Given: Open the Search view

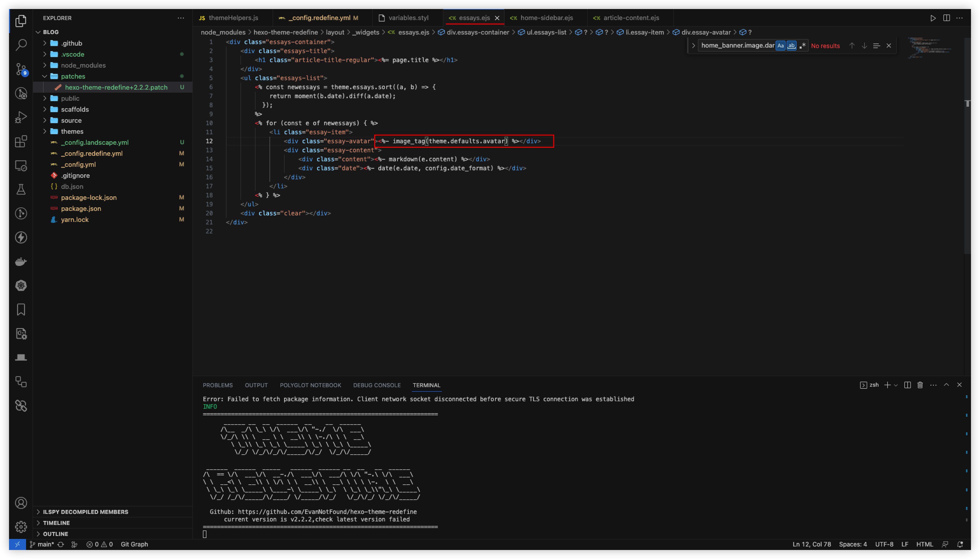Looking at the screenshot, I should coord(21,45).
